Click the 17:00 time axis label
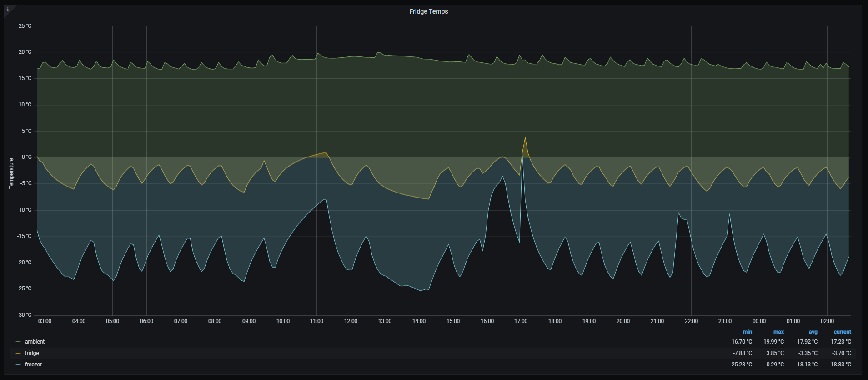The width and height of the screenshot is (868, 380). click(521, 321)
